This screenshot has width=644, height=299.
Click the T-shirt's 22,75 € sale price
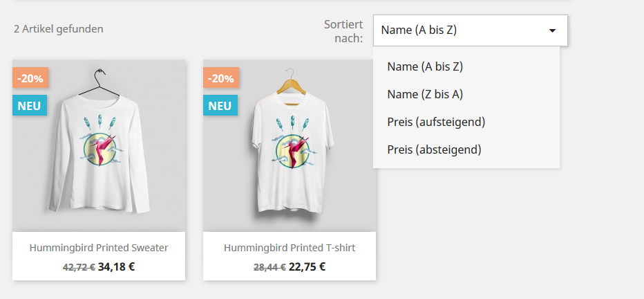pyautogui.click(x=307, y=266)
